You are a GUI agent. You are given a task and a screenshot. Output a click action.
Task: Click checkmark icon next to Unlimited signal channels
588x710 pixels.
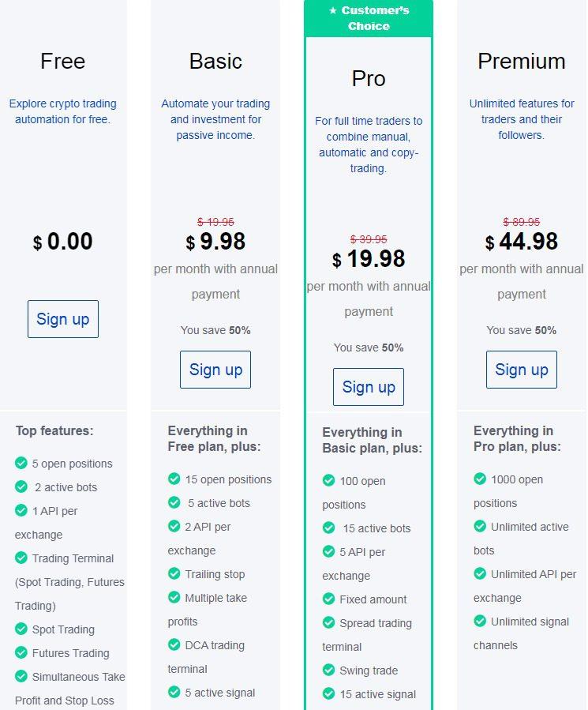(480, 621)
